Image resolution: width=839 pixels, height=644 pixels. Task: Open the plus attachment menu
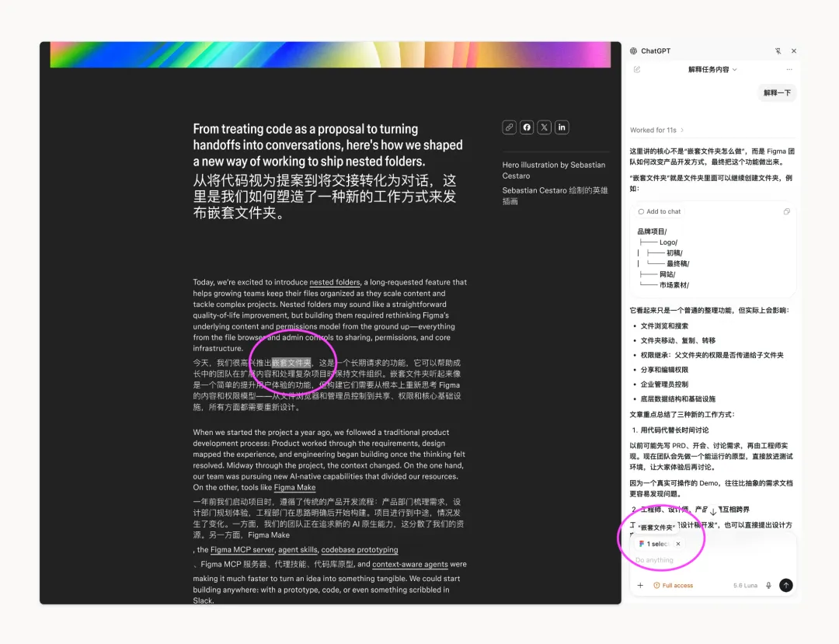coord(640,585)
